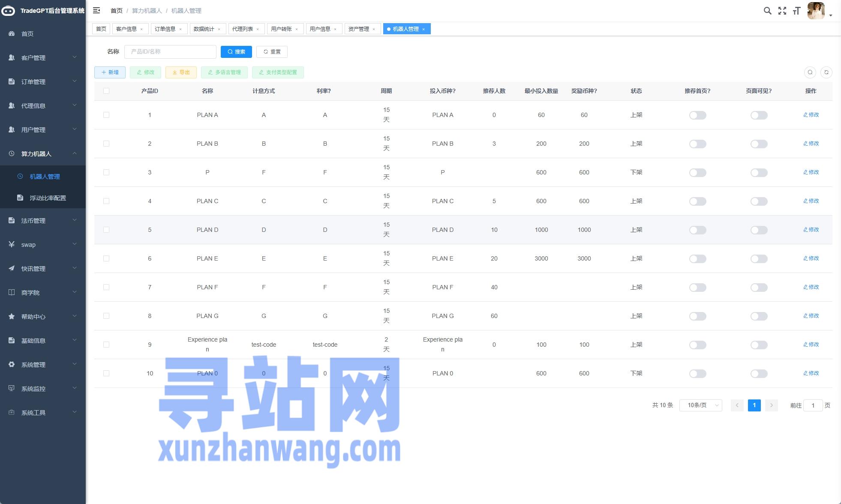
Task: Go to 首页 in the sidebar
Action: [x=43, y=33]
